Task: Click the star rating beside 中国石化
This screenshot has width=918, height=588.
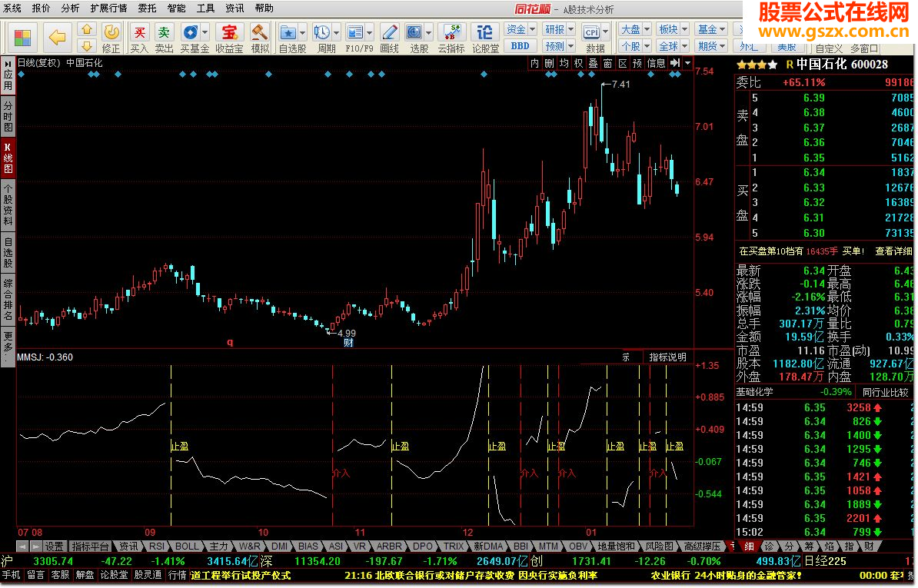Action: (757, 65)
